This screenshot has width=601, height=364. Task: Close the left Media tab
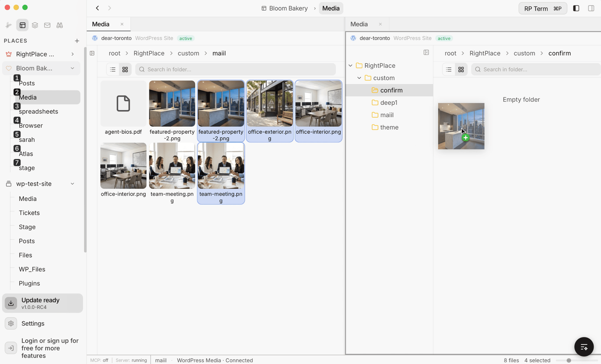coord(122,24)
